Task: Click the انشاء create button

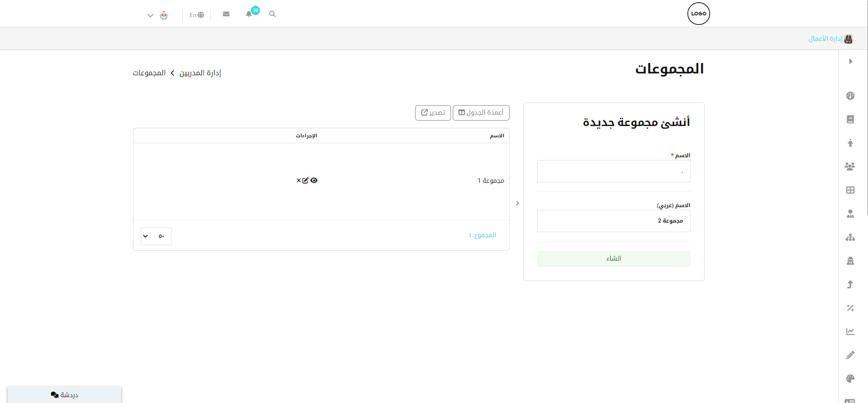Action: coord(613,258)
